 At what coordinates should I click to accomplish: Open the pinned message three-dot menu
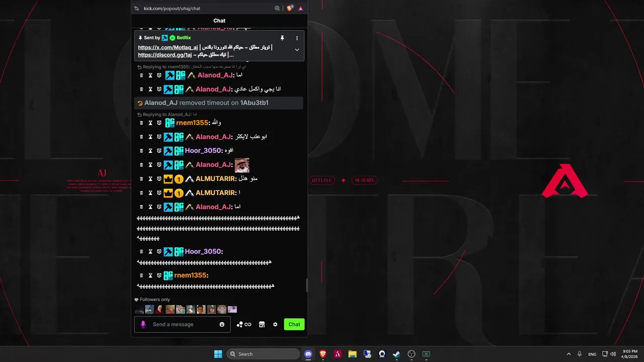[297, 38]
